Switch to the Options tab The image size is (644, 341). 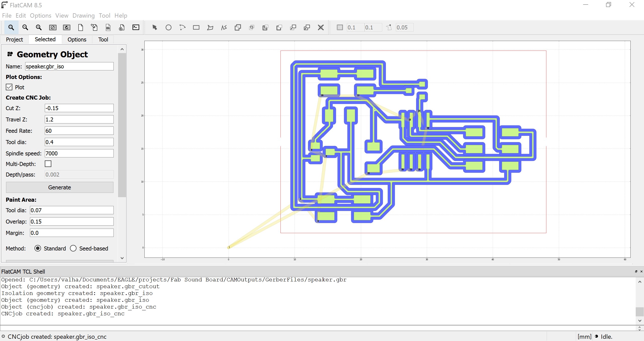click(x=77, y=39)
